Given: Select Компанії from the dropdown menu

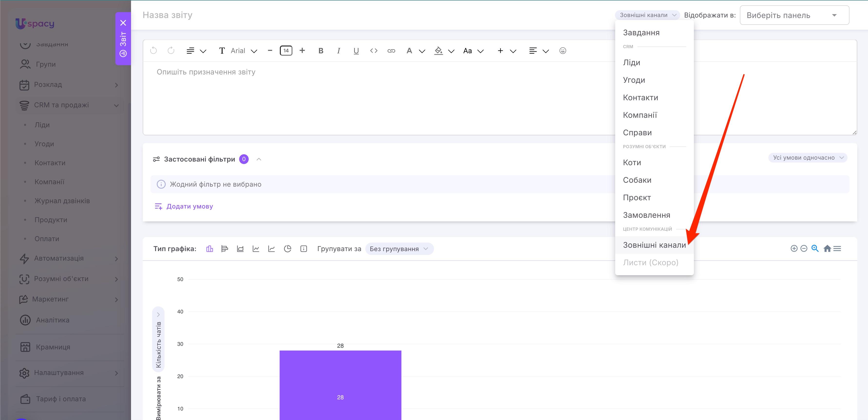Looking at the screenshot, I should point(654,115).
